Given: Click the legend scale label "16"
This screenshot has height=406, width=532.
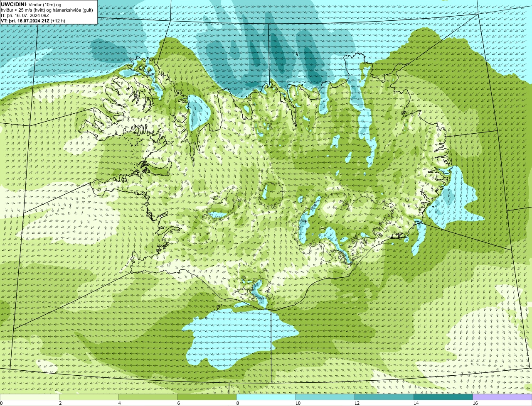Looking at the screenshot, I should tap(475, 403).
